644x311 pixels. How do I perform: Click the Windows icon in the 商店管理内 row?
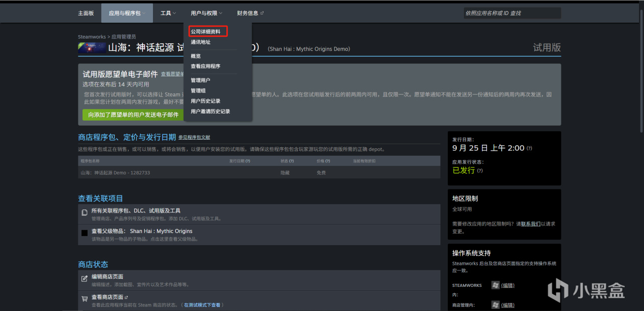click(496, 305)
